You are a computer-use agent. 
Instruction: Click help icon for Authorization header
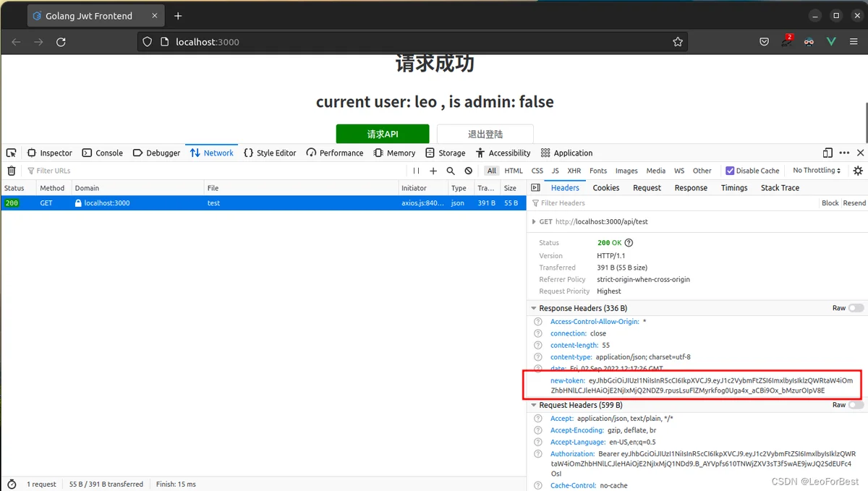coord(537,454)
